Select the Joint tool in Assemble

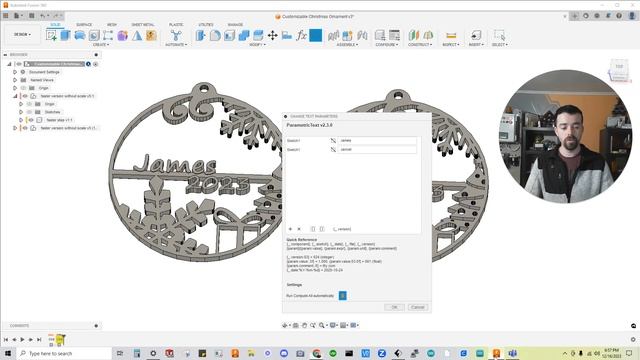point(362,36)
